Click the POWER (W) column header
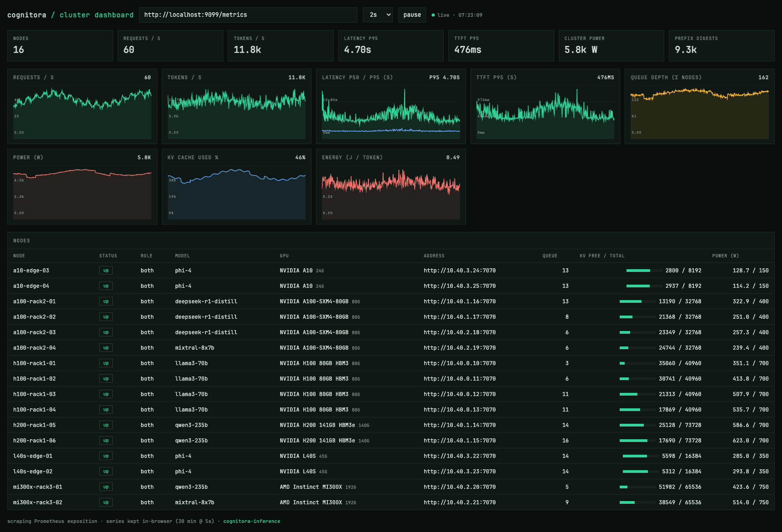 [x=725, y=256]
